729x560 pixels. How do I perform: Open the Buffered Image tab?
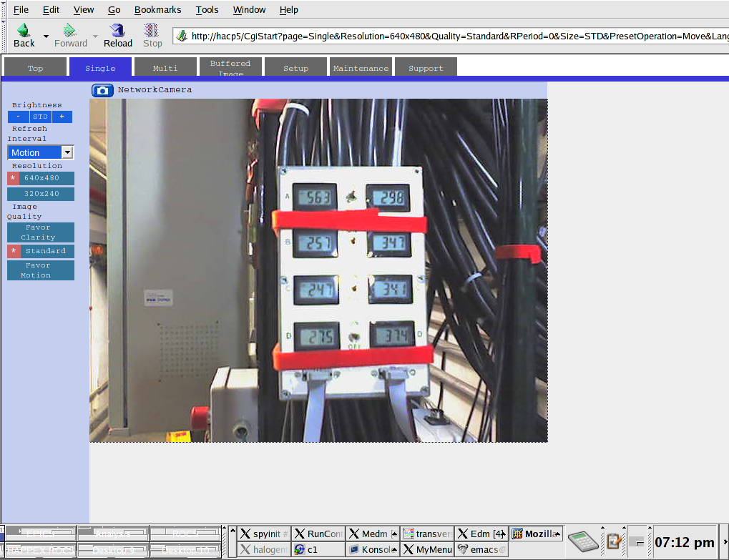pyautogui.click(x=230, y=67)
